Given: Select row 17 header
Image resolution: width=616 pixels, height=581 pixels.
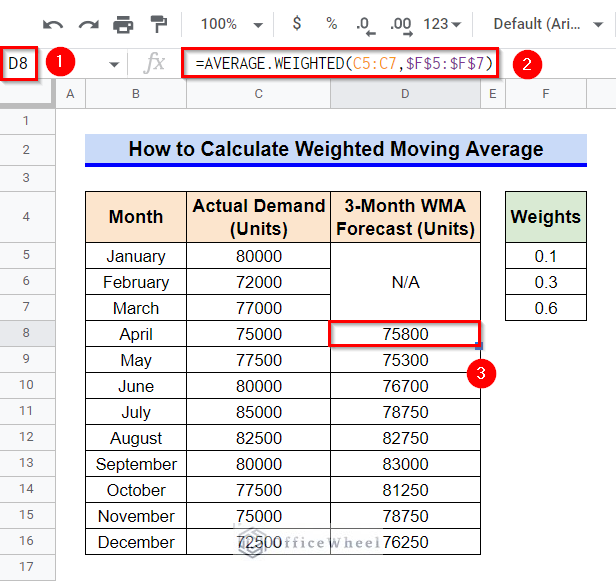Looking at the screenshot, I should coord(26,567).
